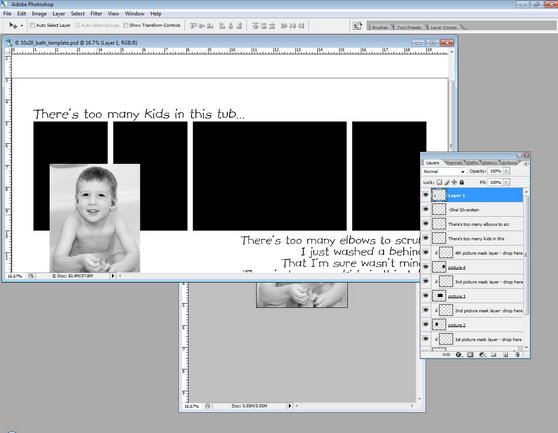Open Adobe Bridge via the Go to Bridge icon
This screenshot has width=558, height=433.
pos(357,26)
